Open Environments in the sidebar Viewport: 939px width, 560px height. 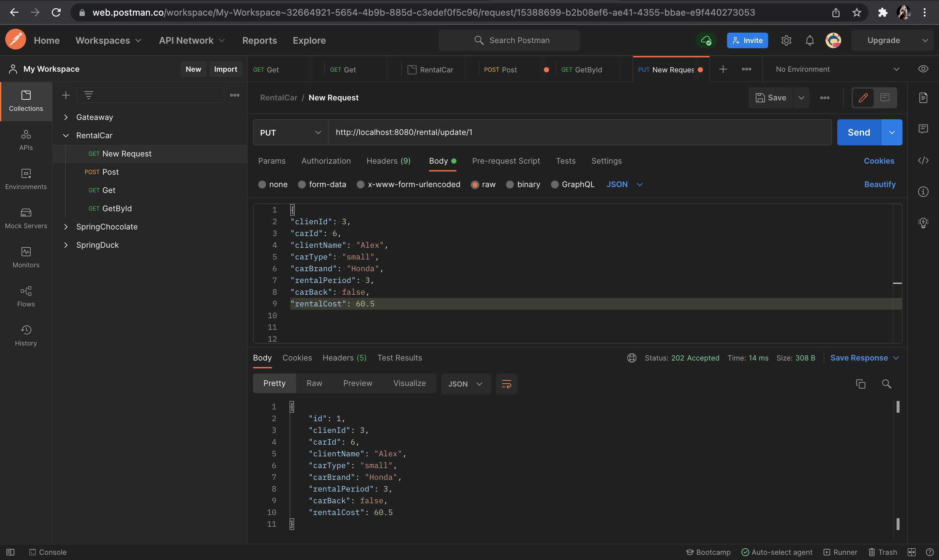(26, 179)
